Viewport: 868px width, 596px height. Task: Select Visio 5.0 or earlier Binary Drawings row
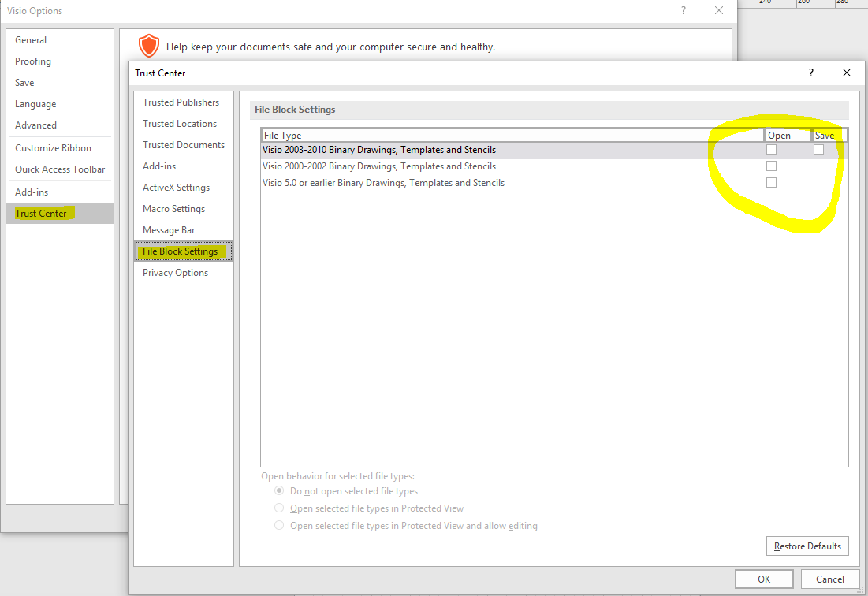[554, 183]
